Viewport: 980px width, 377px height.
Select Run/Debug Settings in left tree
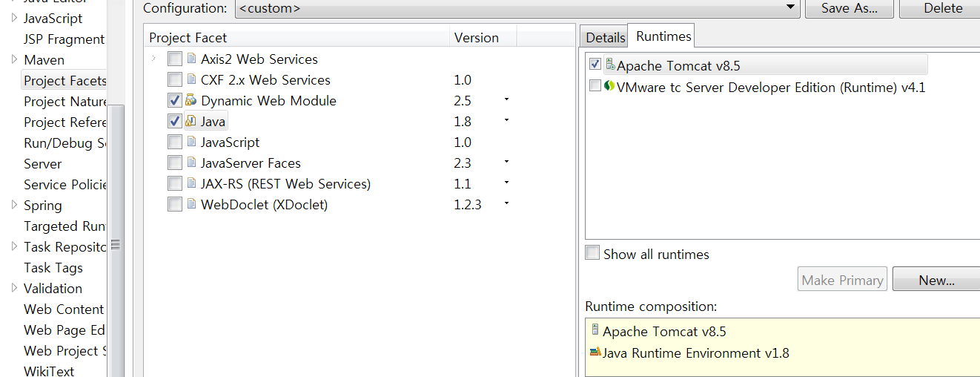coord(65,142)
